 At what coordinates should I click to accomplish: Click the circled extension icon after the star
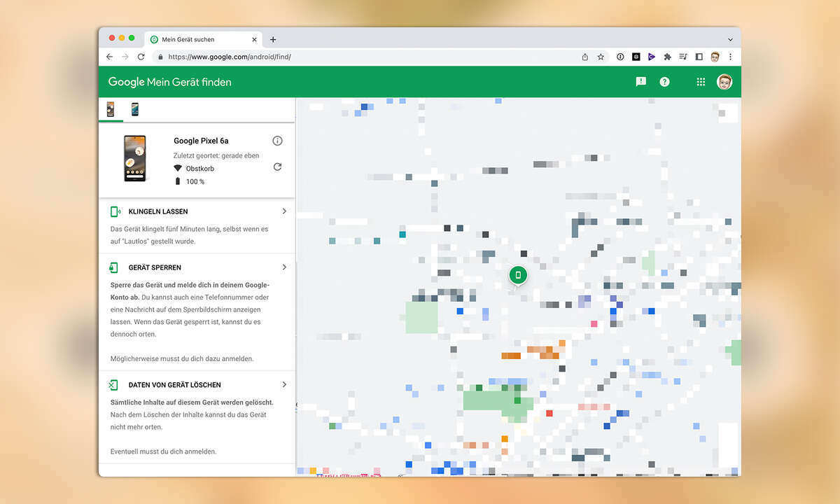tap(620, 57)
